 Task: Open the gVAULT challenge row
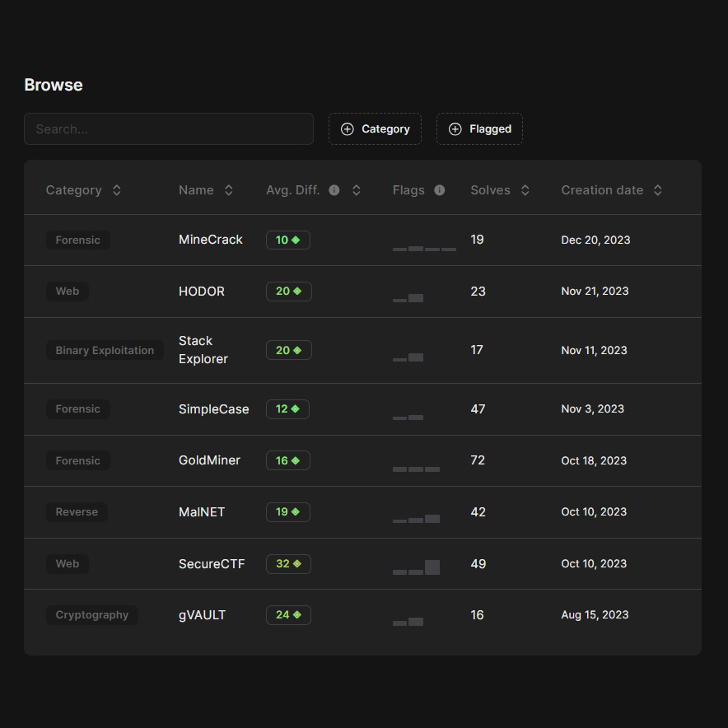coord(202,615)
